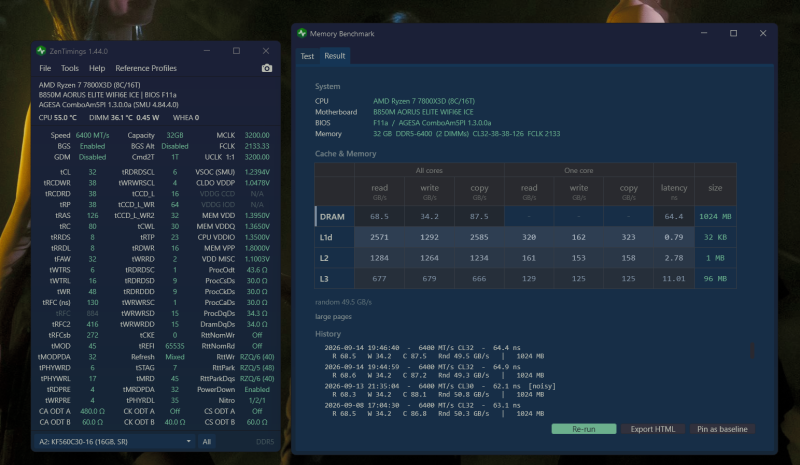Open the Help menu
800x465 pixels.
tap(97, 68)
